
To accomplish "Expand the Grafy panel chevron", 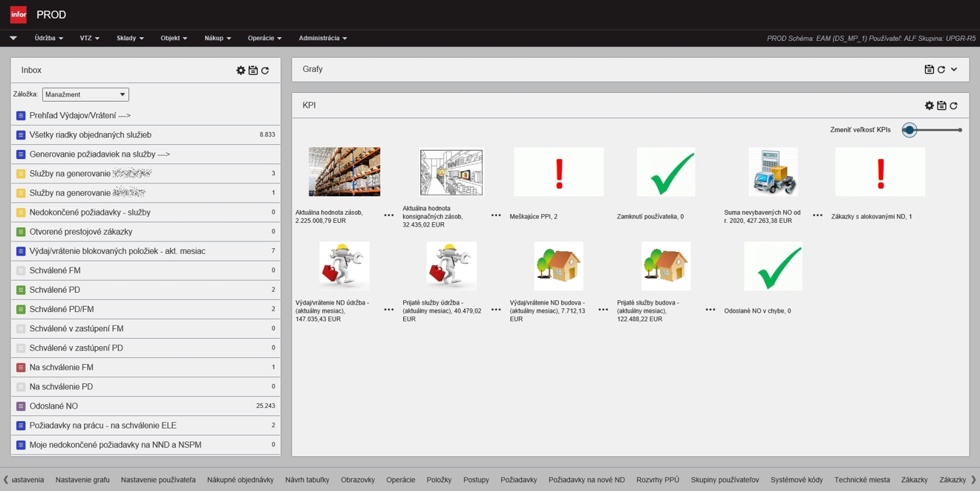I will (954, 70).
